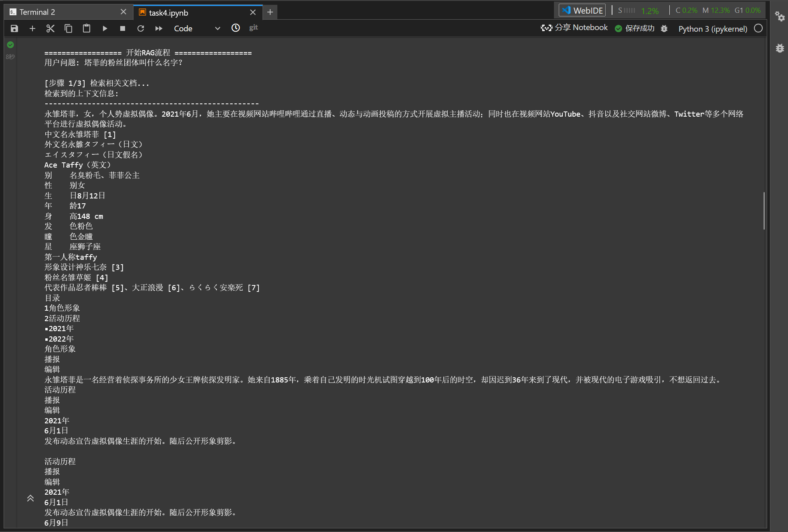This screenshot has height=532, width=788.
Task: Click the git button in the toolbar
Action: pos(253,28)
